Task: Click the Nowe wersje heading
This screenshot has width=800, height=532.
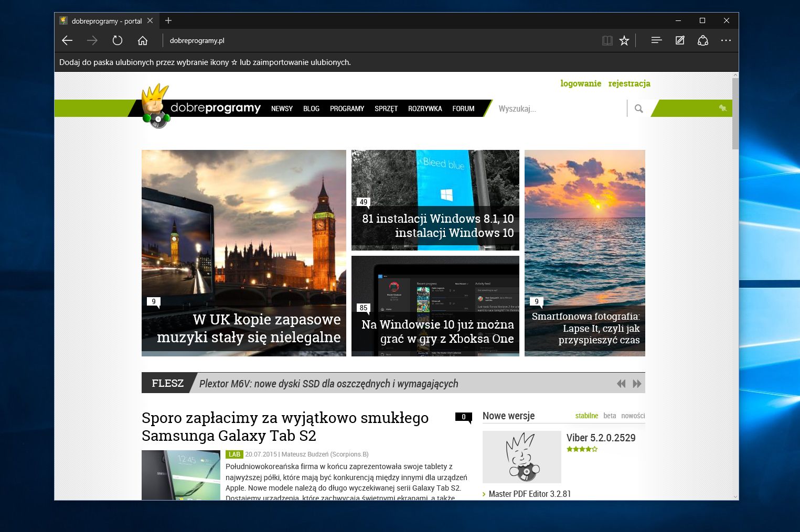Action: coord(508,416)
